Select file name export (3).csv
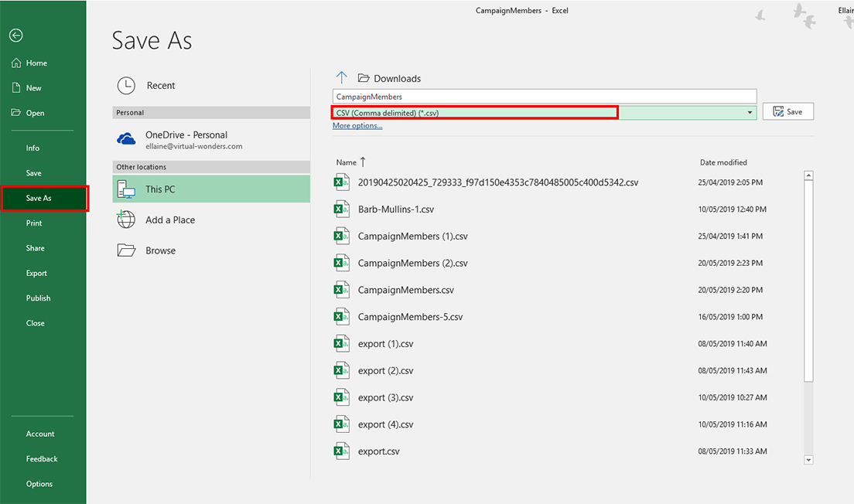Viewport: 854px width, 504px height. 385,398
